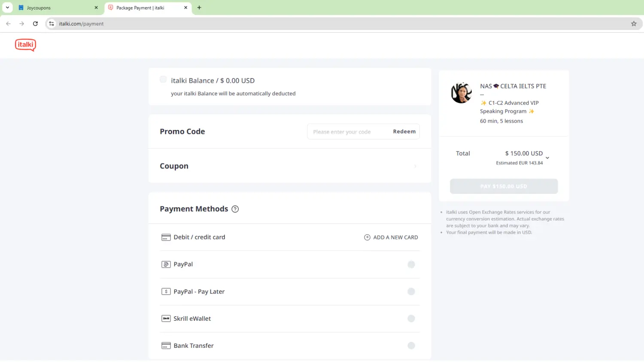
Task: Expand the Coupon section arrow
Action: click(x=415, y=166)
